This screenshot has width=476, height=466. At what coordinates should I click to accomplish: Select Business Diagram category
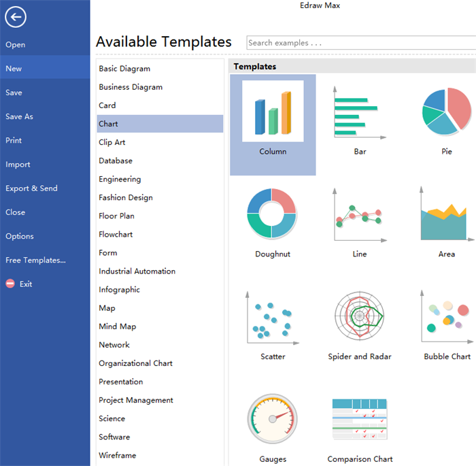pos(160,87)
